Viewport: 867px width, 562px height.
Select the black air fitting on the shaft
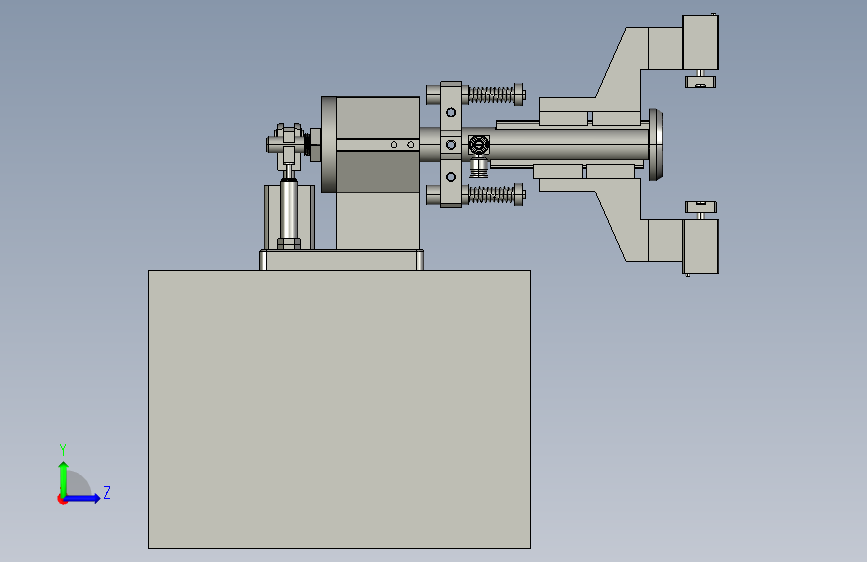(x=478, y=145)
